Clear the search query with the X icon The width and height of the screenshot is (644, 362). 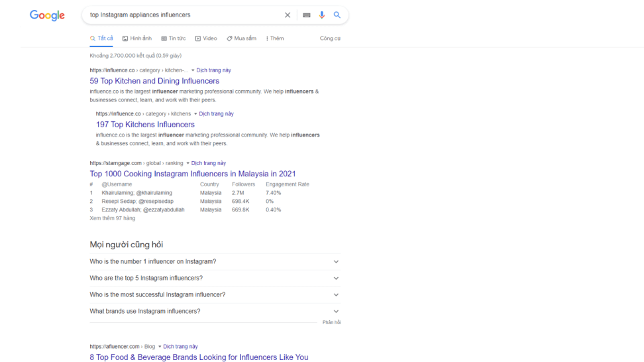pyautogui.click(x=288, y=15)
